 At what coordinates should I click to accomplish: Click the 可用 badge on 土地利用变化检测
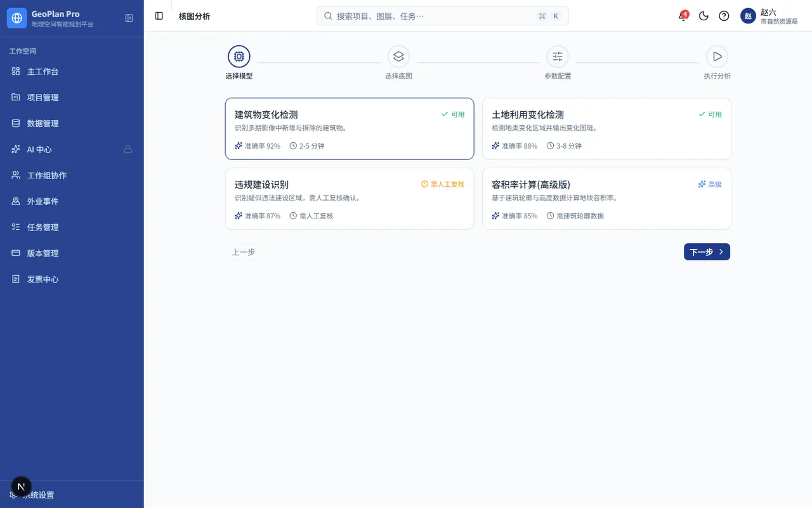tap(710, 114)
